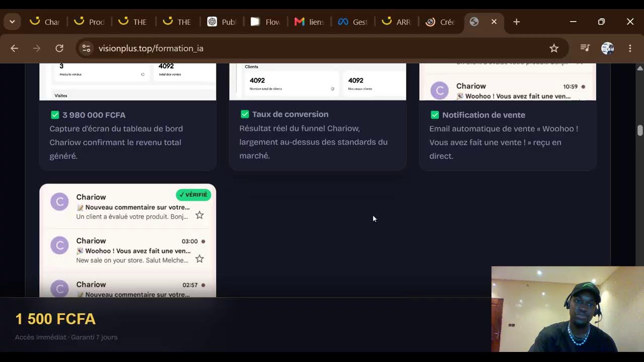Screen dimensions: 644x362
Task: Open the Chrome profile avatar
Action: pyautogui.click(x=608, y=48)
